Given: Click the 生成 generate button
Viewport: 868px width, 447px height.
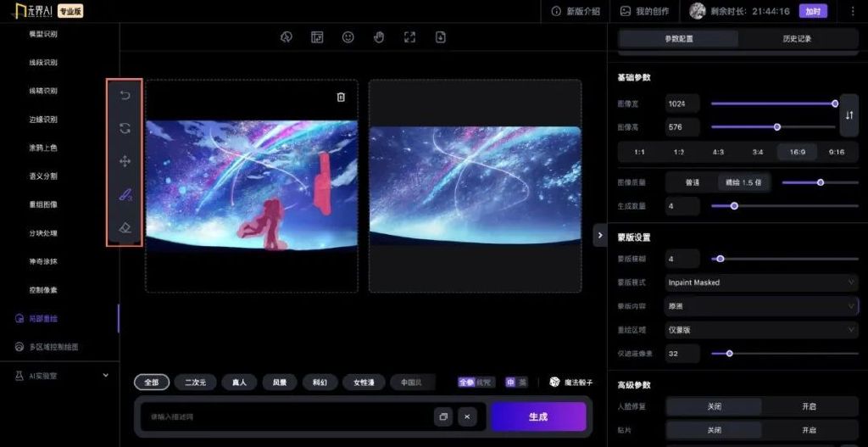Looking at the screenshot, I should click(x=538, y=416).
